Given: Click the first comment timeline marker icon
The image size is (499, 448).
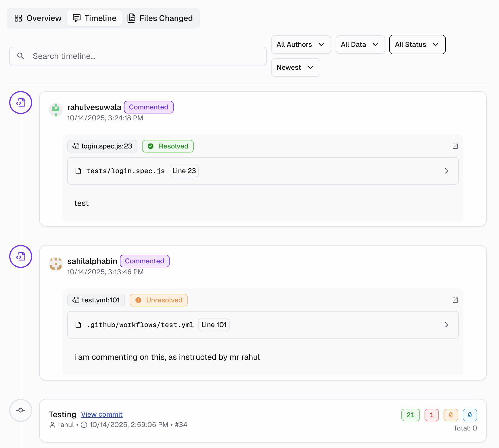Looking at the screenshot, I should 21,103.
